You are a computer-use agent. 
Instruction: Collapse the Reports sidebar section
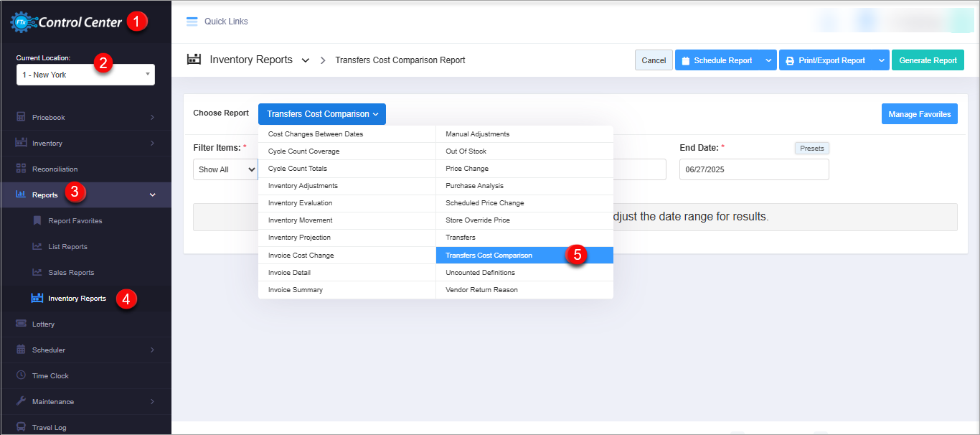[x=152, y=195]
